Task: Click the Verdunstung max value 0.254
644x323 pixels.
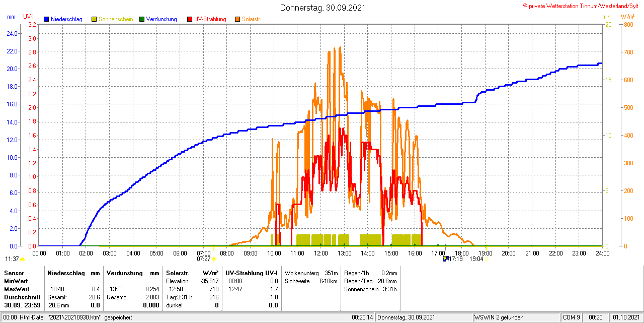Action: 151,289
